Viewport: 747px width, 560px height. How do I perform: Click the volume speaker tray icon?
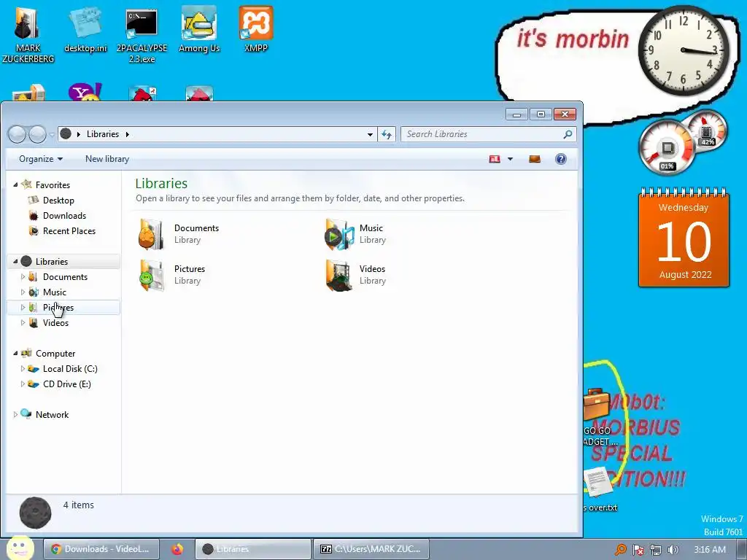click(673, 550)
